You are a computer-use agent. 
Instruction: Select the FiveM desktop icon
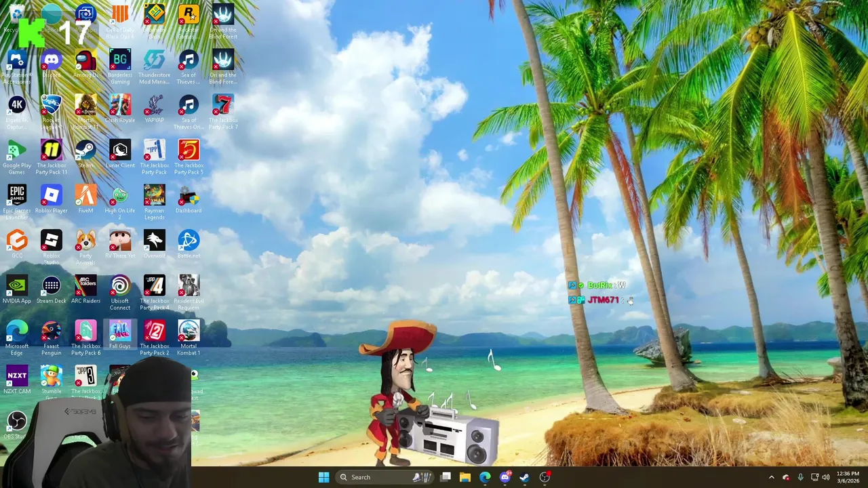85,199
